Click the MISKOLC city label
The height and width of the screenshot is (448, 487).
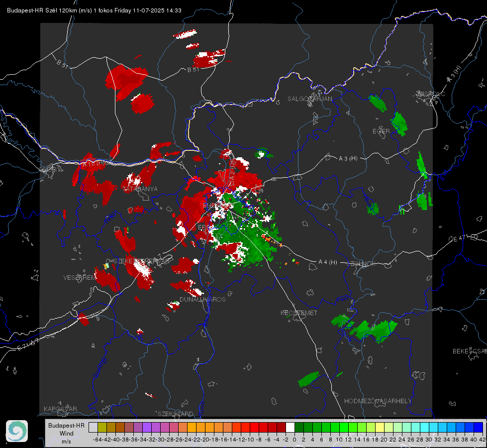431,94
